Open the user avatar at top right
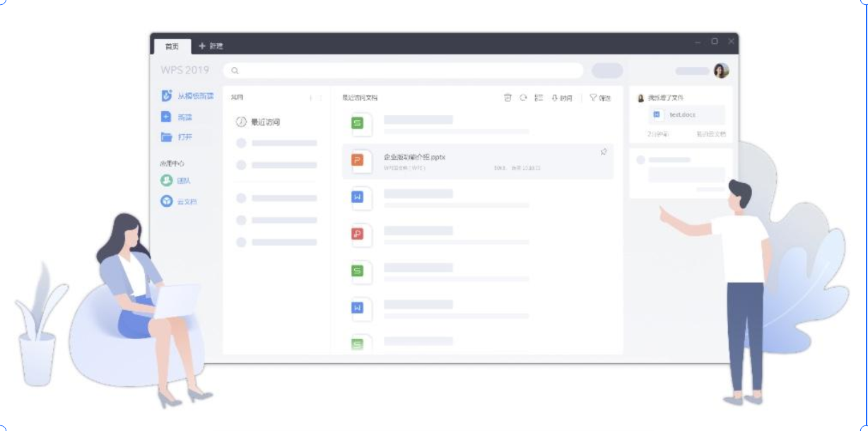This screenshot has width=868, height=431. (721, 71)
